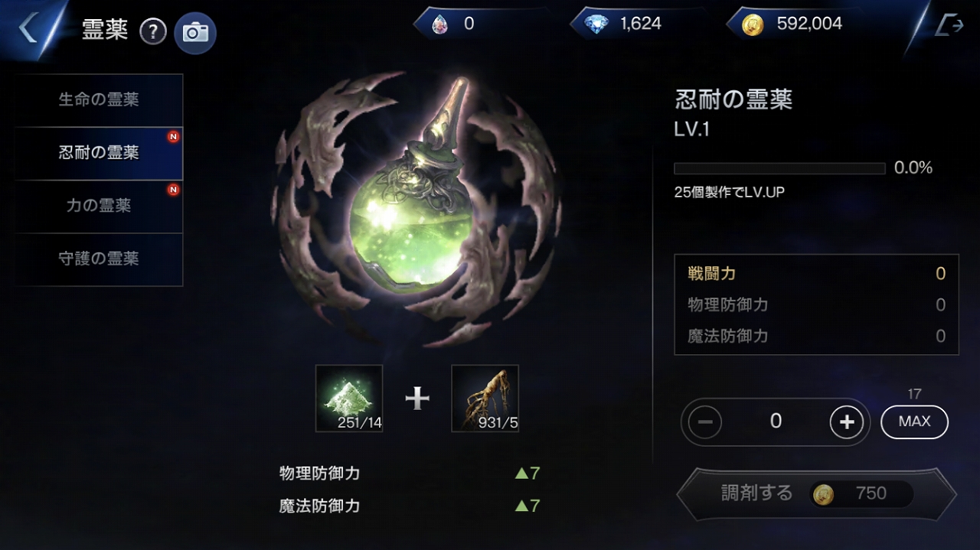Go back using the left arrow icon
Image resolution: width=980 pixels, height=550 pixels.
tap(29, 28)
